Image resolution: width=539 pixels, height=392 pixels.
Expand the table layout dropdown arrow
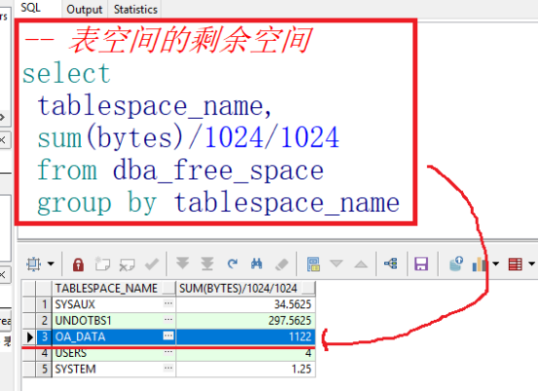click(x=531, y=264)
